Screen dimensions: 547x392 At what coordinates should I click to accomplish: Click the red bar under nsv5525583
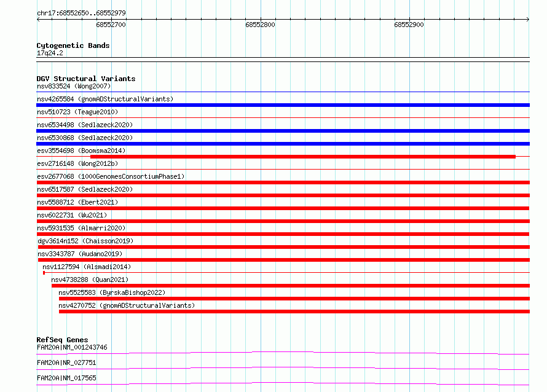click(294, 299)
